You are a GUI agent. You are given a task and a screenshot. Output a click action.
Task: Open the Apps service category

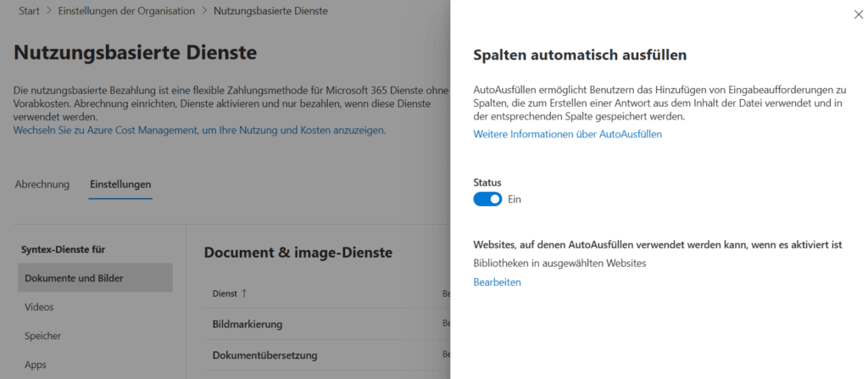(36, 365)
